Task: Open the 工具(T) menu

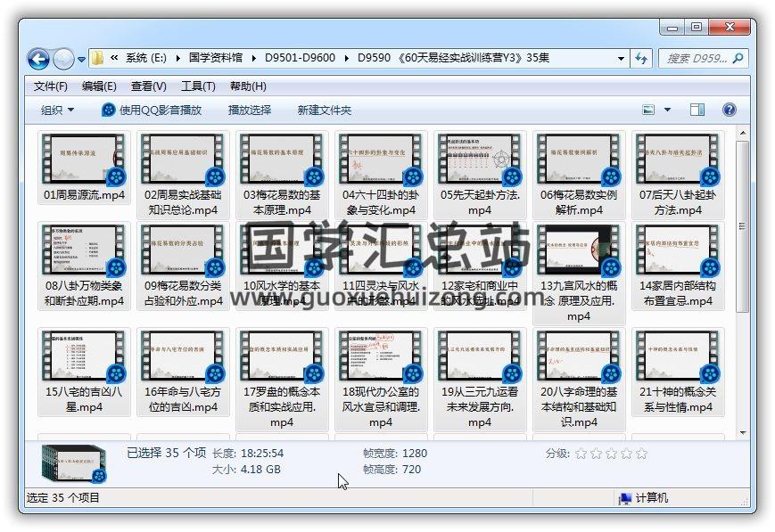Action: pos(198,86)
